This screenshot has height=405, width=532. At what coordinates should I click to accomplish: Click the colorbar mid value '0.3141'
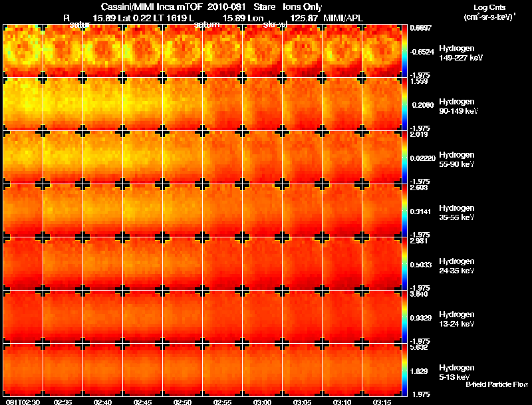[x=421, y=211]
